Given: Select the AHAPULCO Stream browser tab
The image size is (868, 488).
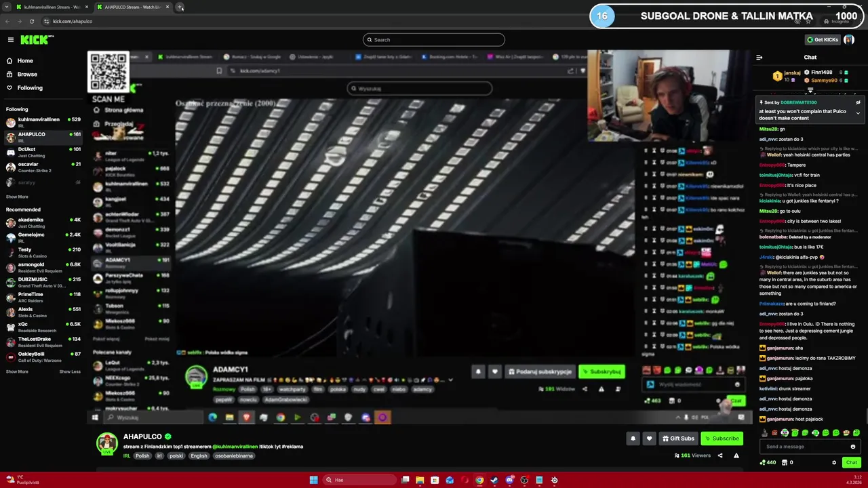Looking at the screenshot, I should (132, 7).
